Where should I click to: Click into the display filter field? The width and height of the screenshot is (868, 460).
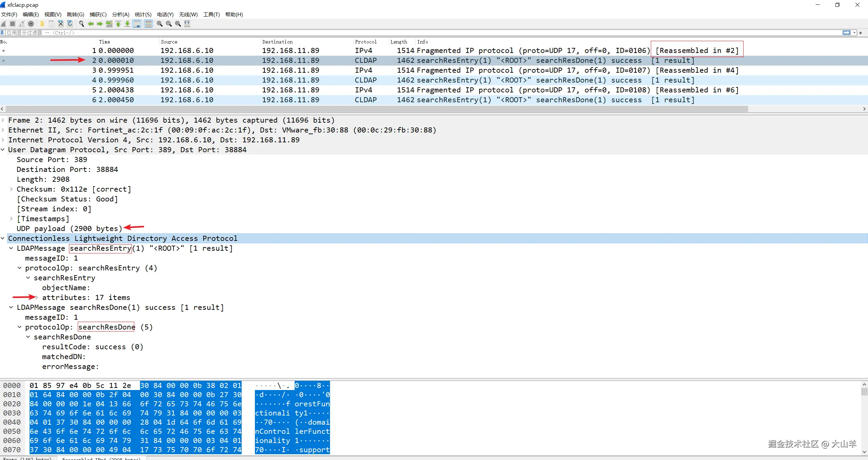(x=408, y=33)
